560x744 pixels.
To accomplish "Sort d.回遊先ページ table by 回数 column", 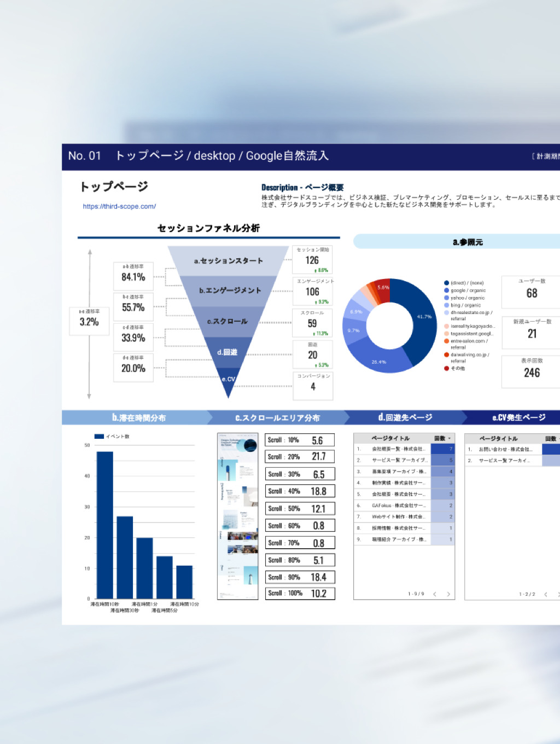I will click(442, 438).
